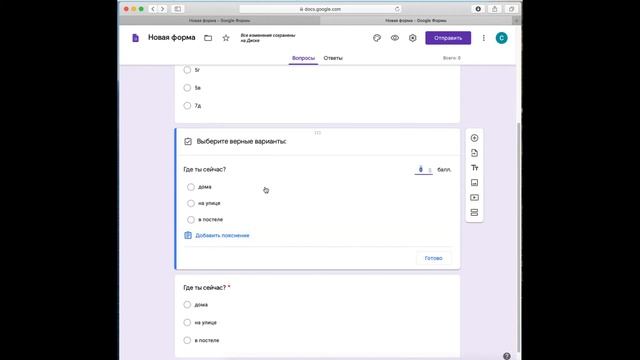Screen dimensions: 640x360
Task: Mark дома as correct in answer key
Action: point(191,187)
